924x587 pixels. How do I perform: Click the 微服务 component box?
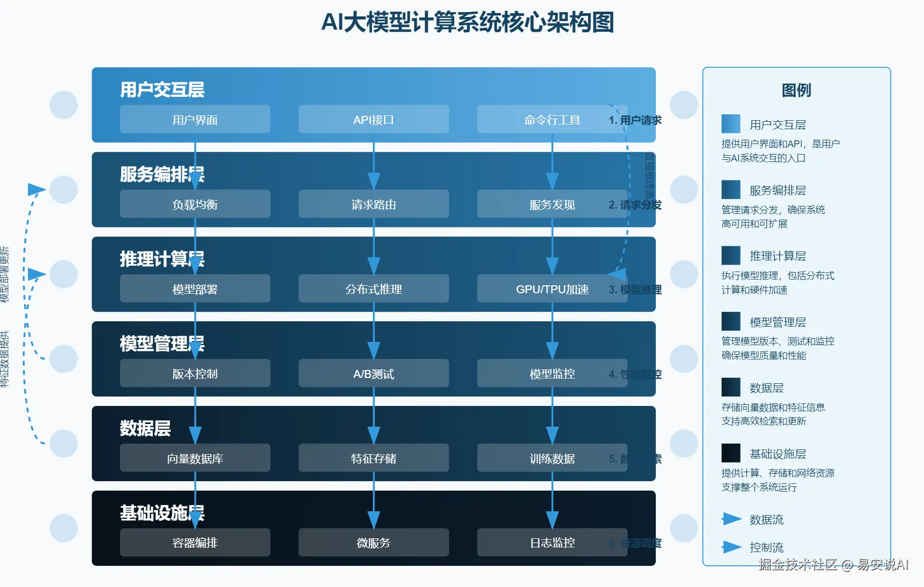pyautogui.click(x=373, y=543)
